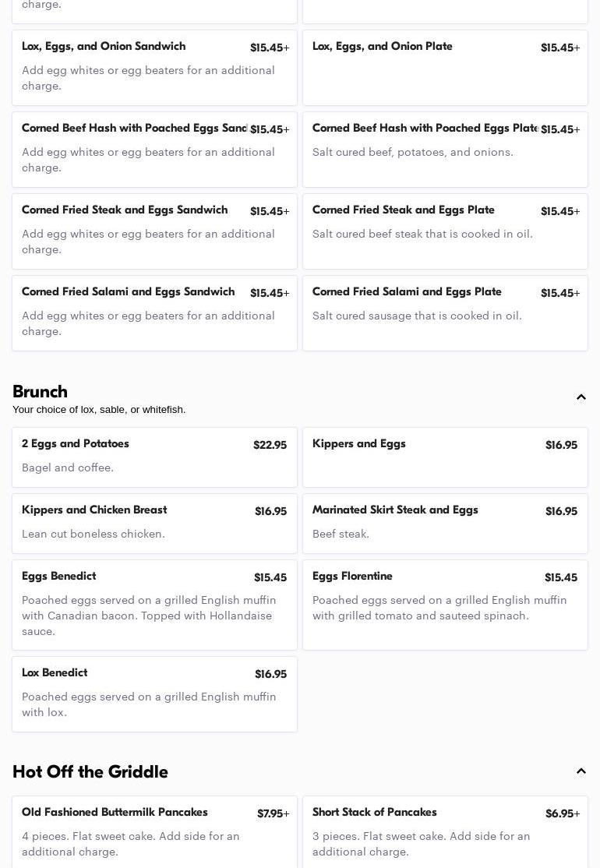The width and height of the screenshot is (600, 868).
Task: Collapse the Hot Off the Griddle section
Action: click(581, 771)
